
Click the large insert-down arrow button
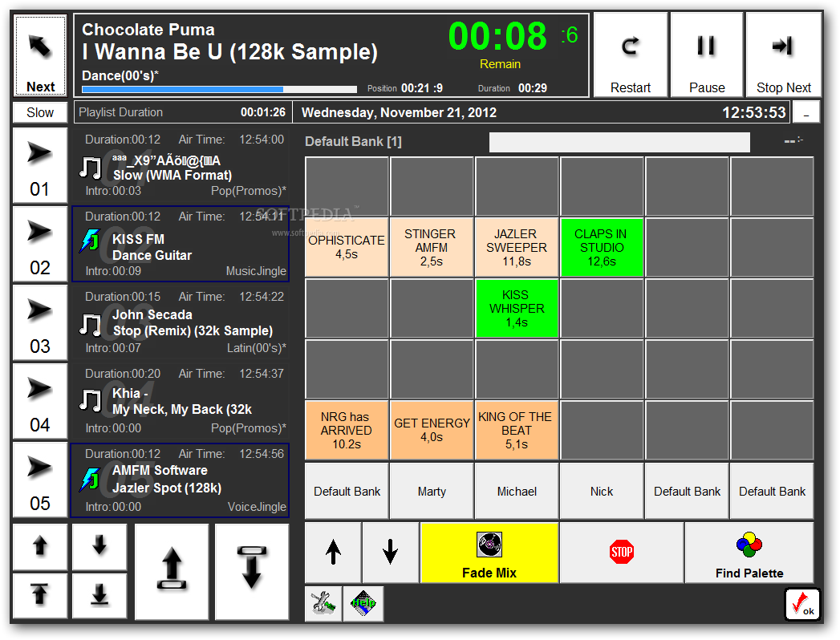pyautogui.click(x=252, y=572)
